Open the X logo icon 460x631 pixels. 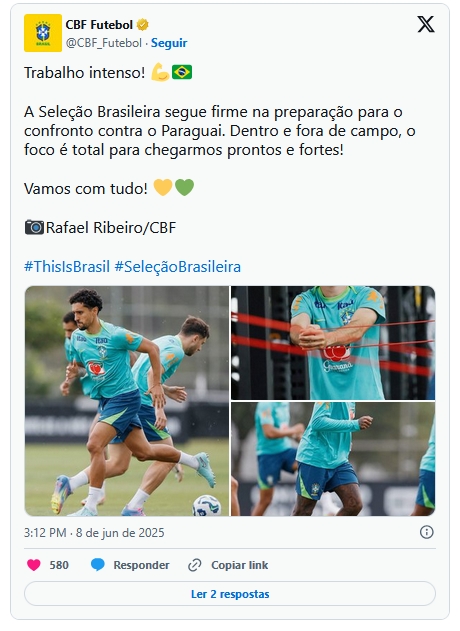(x=426, y=25)
